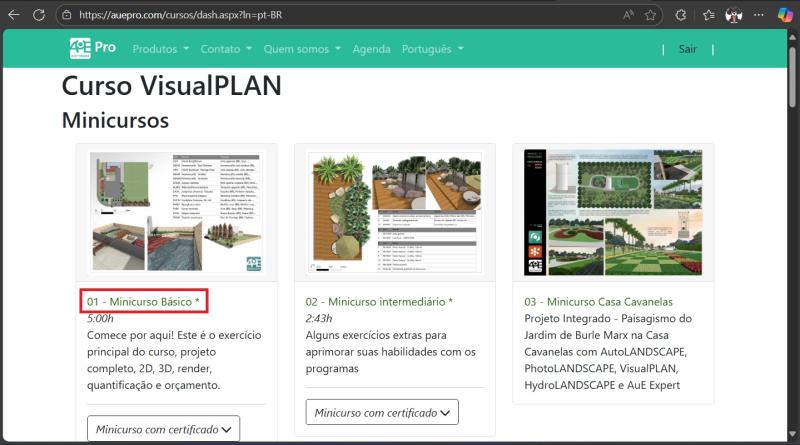Open browser extensions icon
The image size is (800, 445).
(681, 15)
